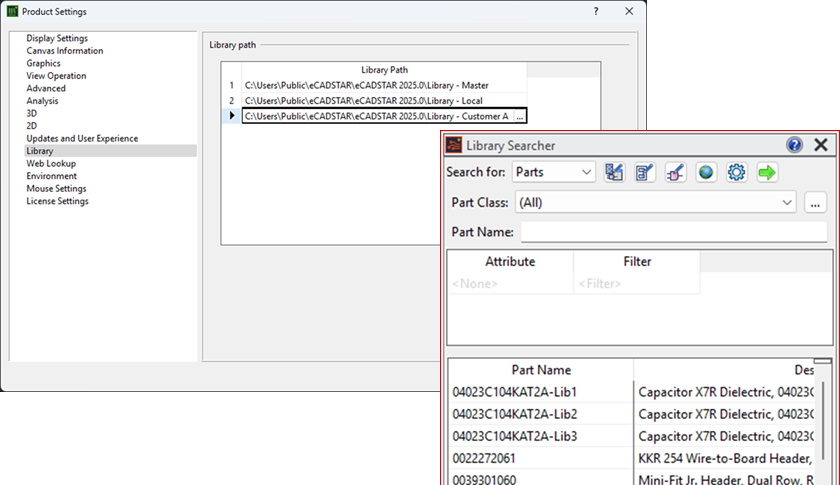Click KKR 254 Wire-to-Board Header description
The height and width of the screenshot is (485, 840).
tap(725, 458)
